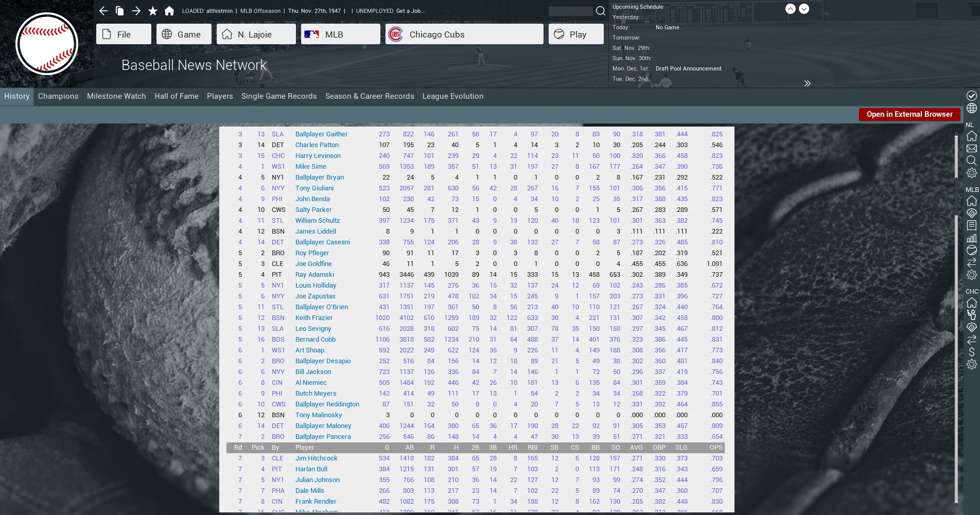Open the mail envelope icon in right sidebar
980x515 pixels.
pyautogui.click(x=971, y=148)
